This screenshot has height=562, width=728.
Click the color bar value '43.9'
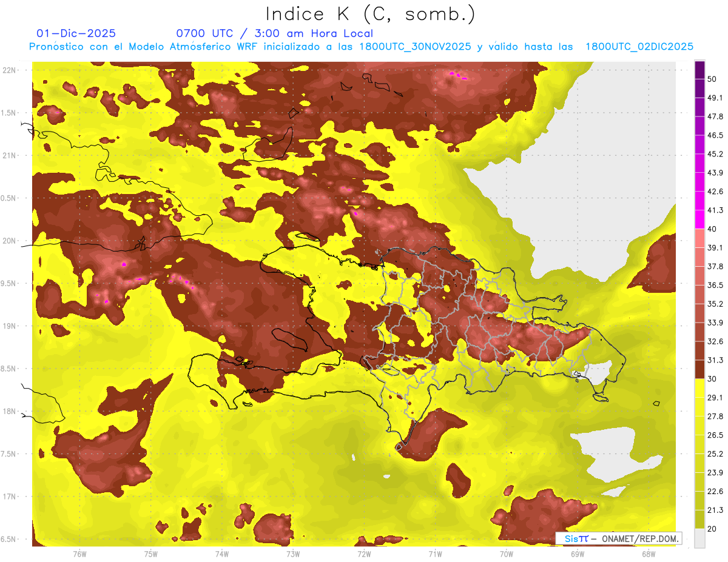(715, 173)
